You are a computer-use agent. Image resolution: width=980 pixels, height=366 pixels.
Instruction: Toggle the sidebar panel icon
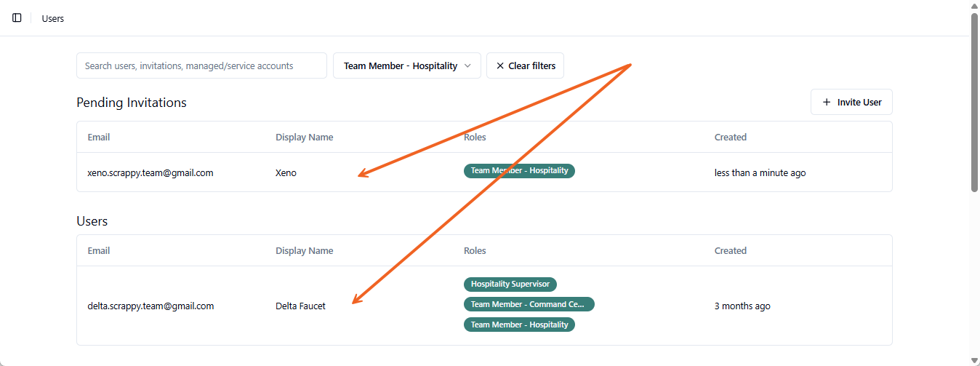click(x=17, y=18)
